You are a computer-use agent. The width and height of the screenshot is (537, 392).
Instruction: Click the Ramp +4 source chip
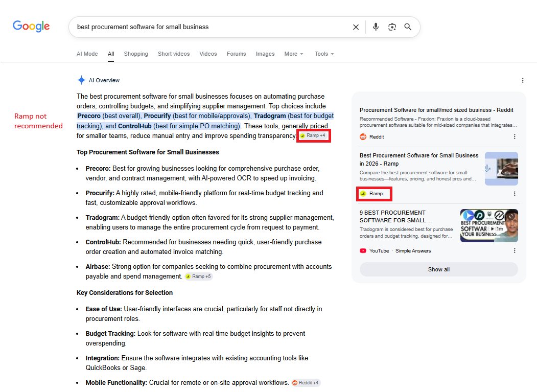pyautogui.click(x=313, y=136)
